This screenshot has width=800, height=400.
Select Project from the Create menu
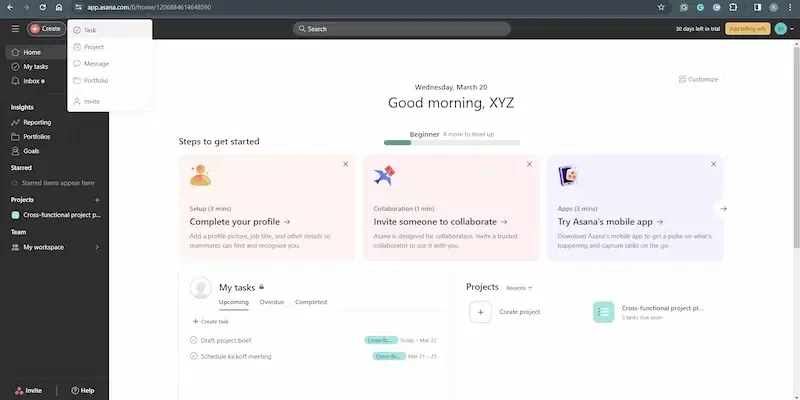[x=110, y=47]
